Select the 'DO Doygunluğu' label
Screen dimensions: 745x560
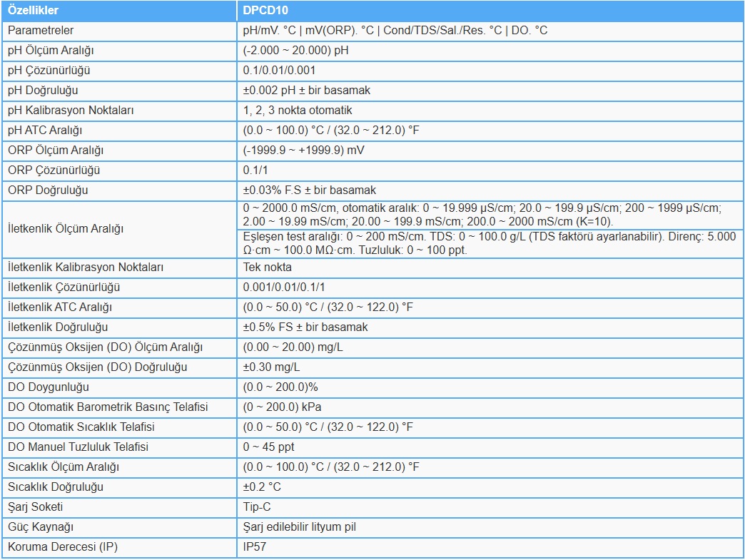pyautogui.click(x=48, y=387)
